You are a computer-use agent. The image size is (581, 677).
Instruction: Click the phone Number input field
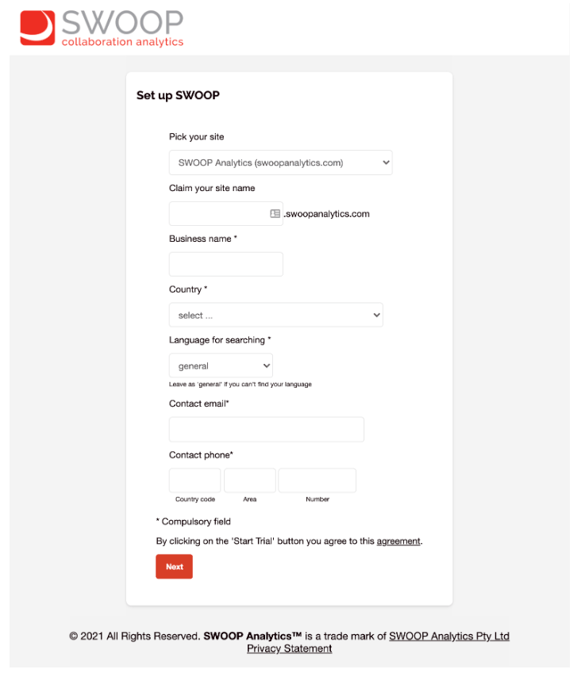(x=317, y=480)
